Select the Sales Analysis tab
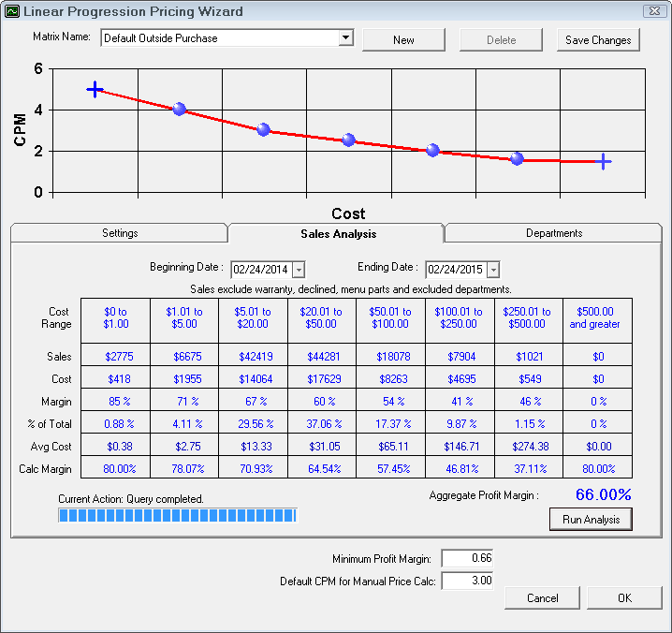Image resolution: width=672 pixels, height=633 pixels. click(x=338, y=234)
